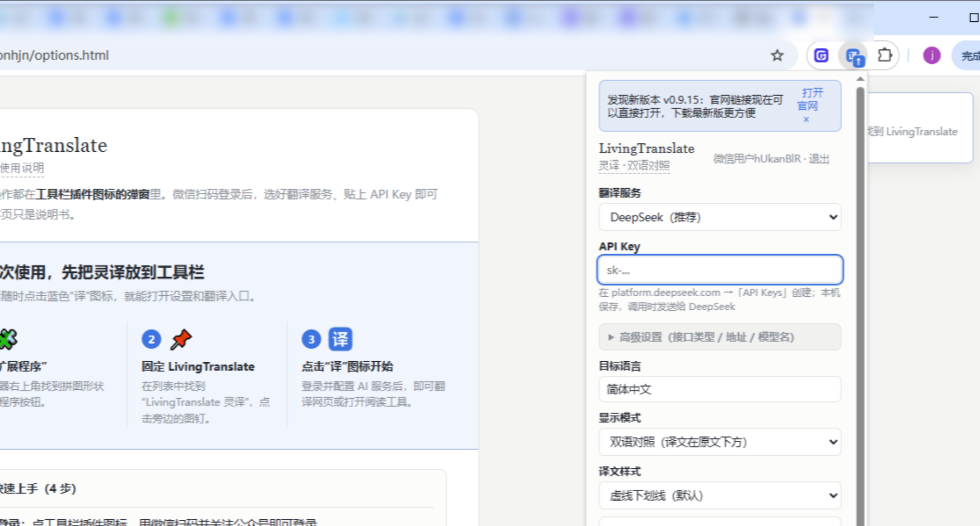Viewport: 980px width, 526px height.
Task: Click the LivingTranslate toolbar extension icon
Action: click(x=854, y=56)
